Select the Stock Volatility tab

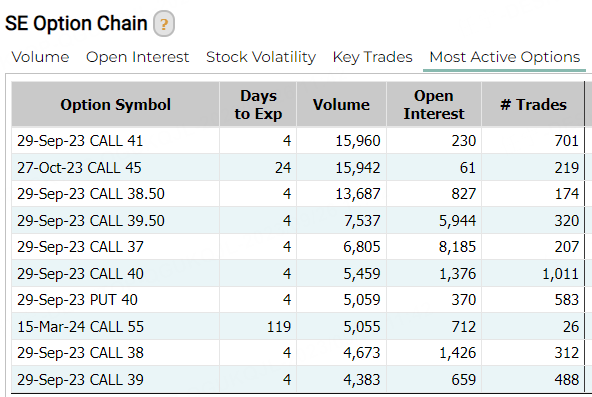261,57
